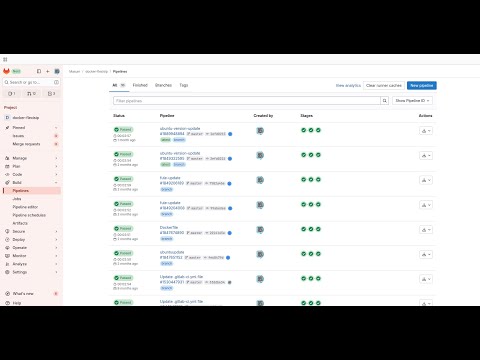Select Pipelines item in sidebar
The height and width of the screenshot is (360, 480).
31,191
